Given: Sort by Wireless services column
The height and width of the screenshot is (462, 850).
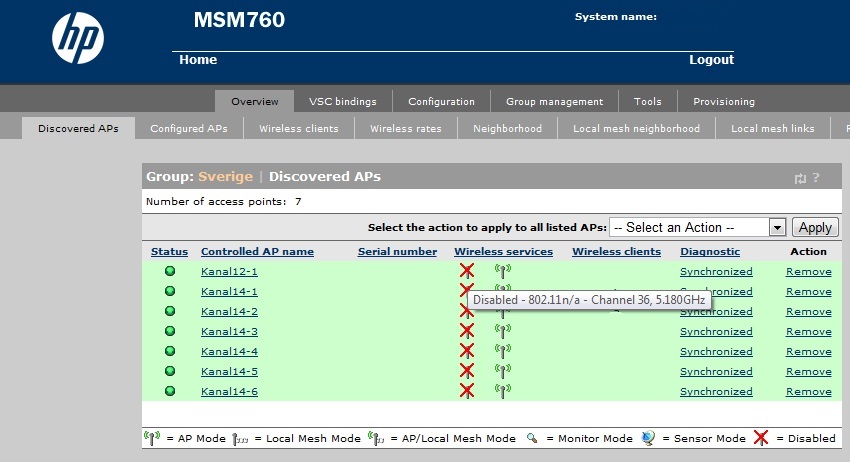Looking at the screenshot, I should (x=504, y=252).
